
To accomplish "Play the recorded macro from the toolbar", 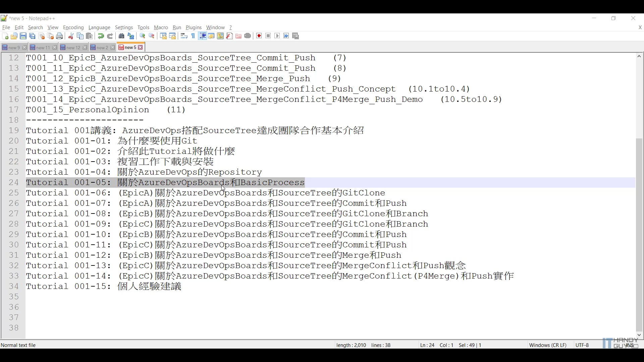I will pos(277,36).
